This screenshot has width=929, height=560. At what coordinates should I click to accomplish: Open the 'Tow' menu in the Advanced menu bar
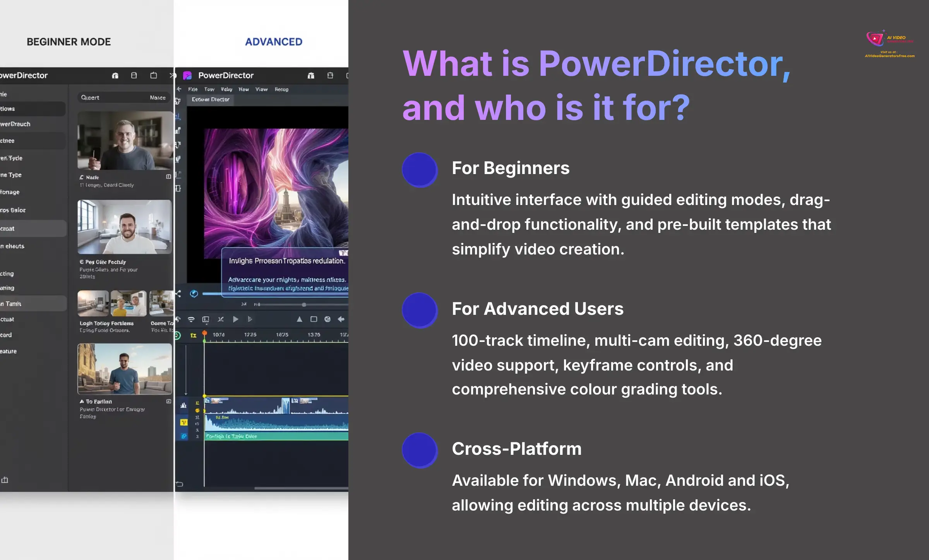[209, 89]
